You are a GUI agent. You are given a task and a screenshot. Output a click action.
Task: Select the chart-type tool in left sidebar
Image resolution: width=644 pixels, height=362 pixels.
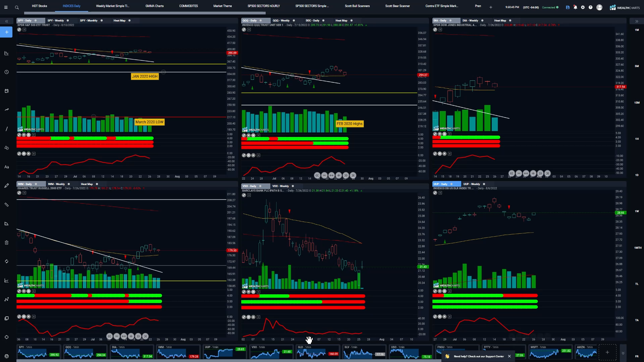pos(6,53)
